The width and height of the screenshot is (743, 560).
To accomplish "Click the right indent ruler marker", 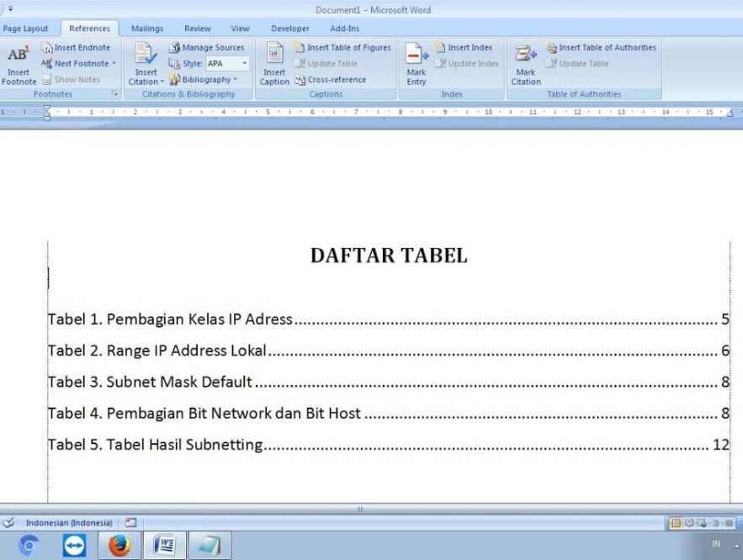I will click(730, 114).
